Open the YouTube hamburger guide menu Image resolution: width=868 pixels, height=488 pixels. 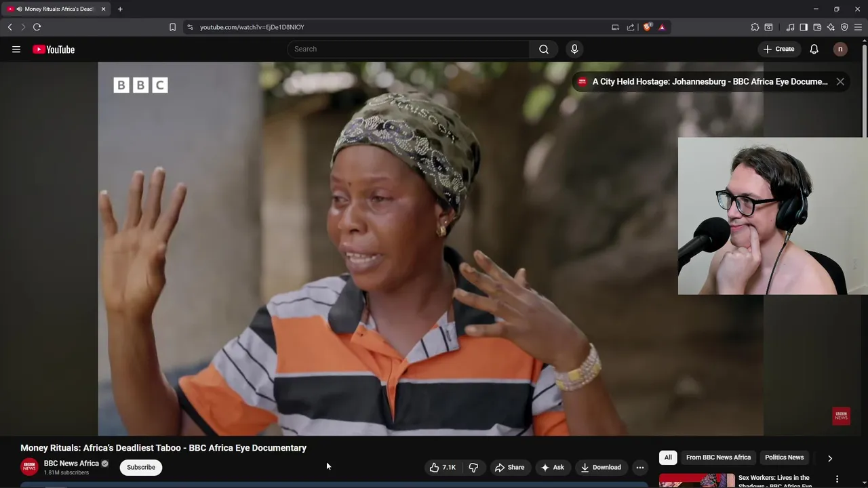point(16,49)
